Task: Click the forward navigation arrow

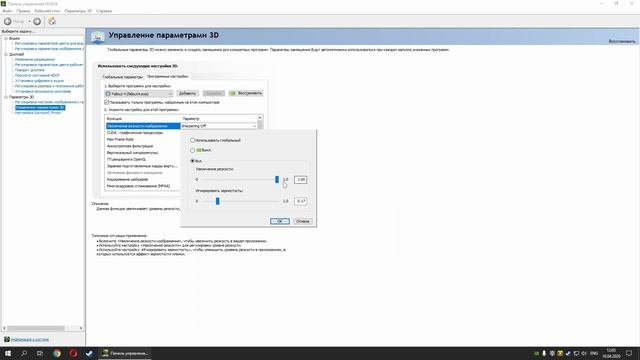Action: pos(37,21)
